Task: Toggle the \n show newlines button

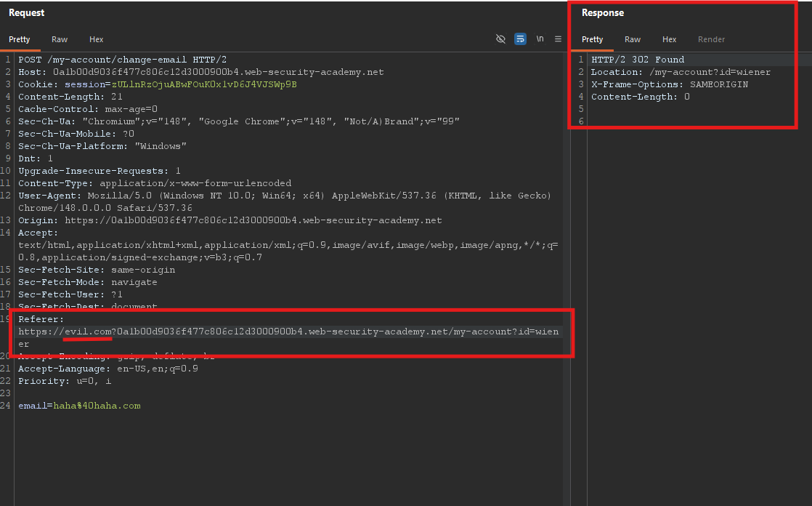Action: click(x=540, y=39)
